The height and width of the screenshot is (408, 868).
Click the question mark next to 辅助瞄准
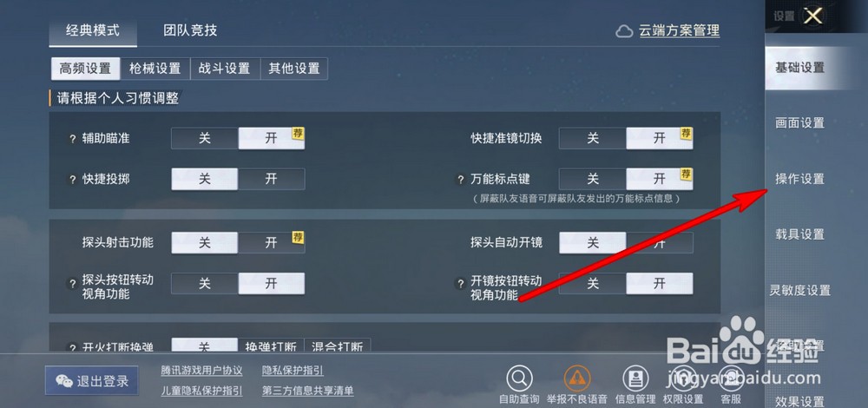click(72, 139)
